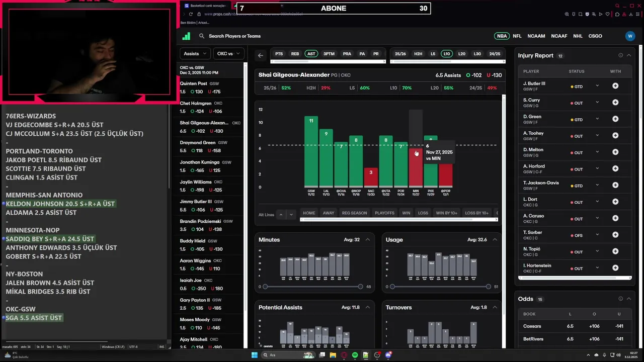Toggle the WIN BY 10+ filter

[447, 213]
